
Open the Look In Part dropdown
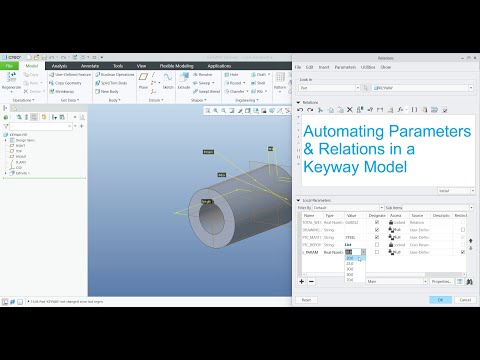pyautogui.click(x=329, y=88)
